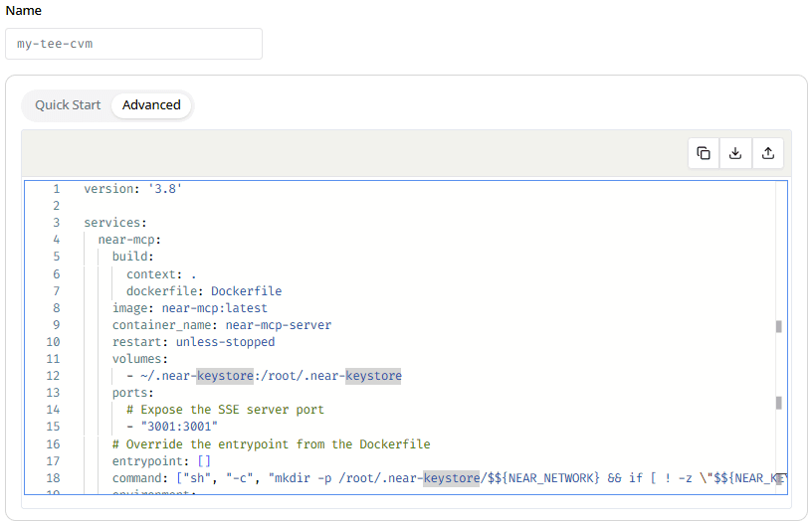Click the 'near-mcp:' service key
This screenshot has height=524, width=812.
click(x=129, y=240)
